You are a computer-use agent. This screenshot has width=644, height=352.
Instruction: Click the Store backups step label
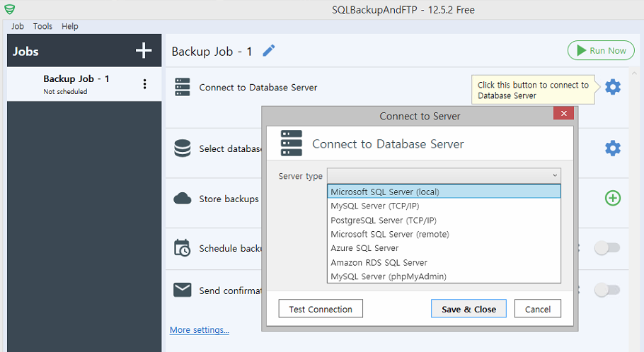point(229,199)
